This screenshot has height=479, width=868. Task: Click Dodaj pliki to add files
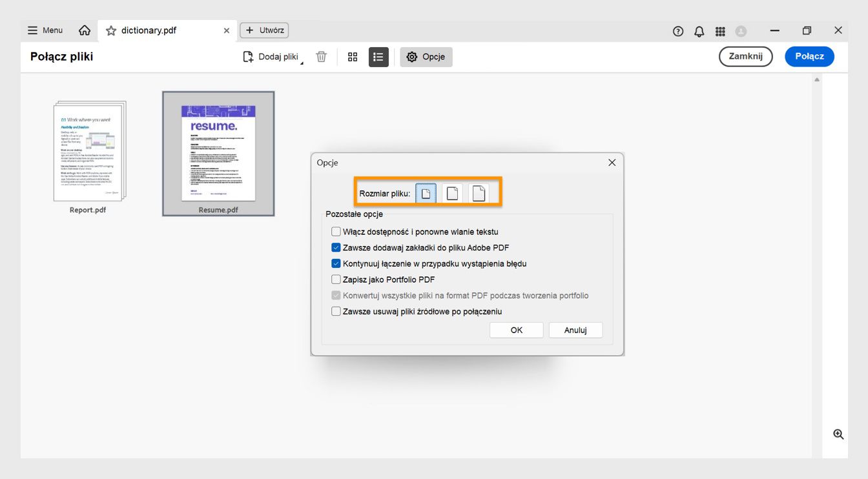(271, 57)
